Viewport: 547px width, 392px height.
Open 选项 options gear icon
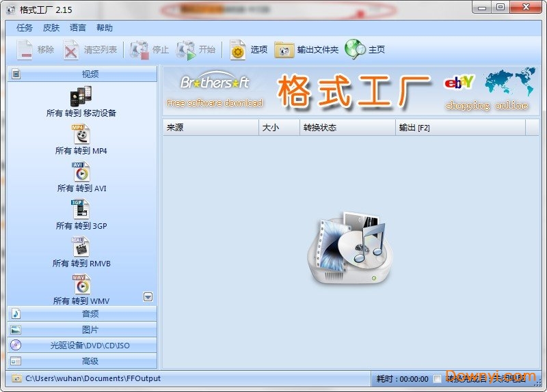point(238,50)
